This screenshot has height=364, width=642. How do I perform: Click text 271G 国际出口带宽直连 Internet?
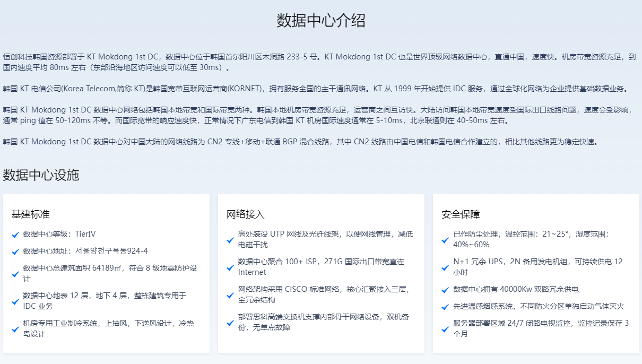click(x=321, y=267)
